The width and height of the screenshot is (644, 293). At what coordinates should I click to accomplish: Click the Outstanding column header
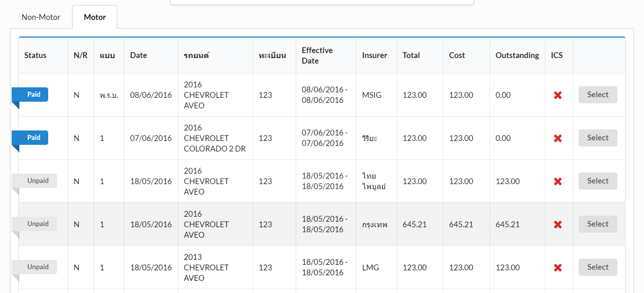[517, 55]
